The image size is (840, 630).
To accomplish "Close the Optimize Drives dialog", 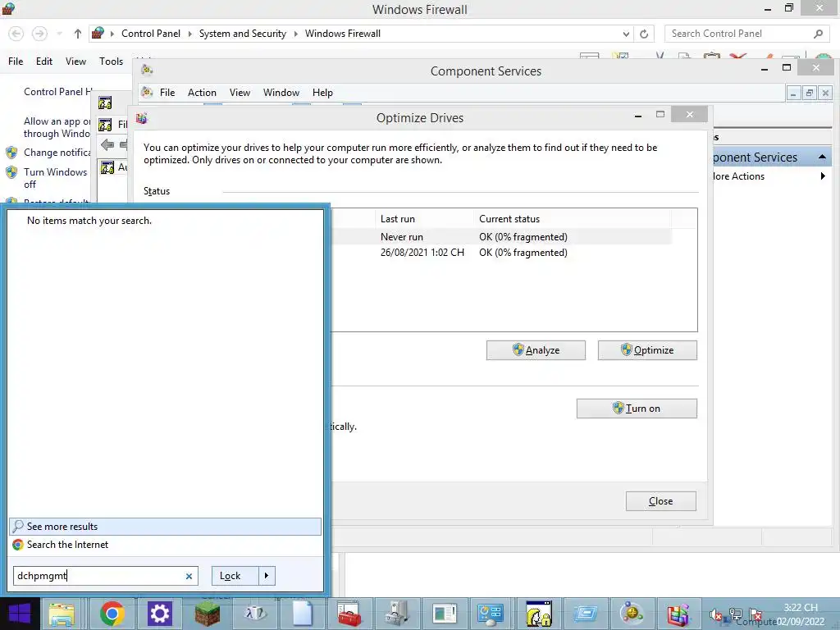I will (x=661, y=501).
